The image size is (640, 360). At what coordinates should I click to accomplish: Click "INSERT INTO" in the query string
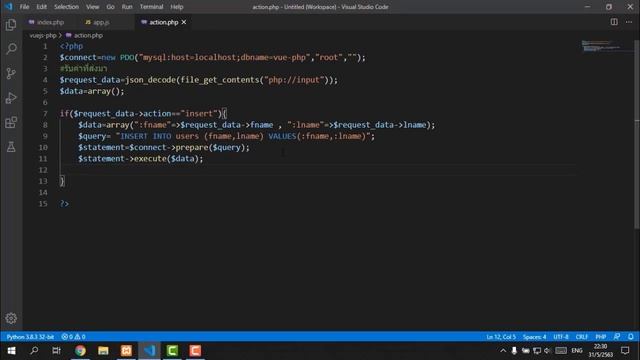point(146,136)
